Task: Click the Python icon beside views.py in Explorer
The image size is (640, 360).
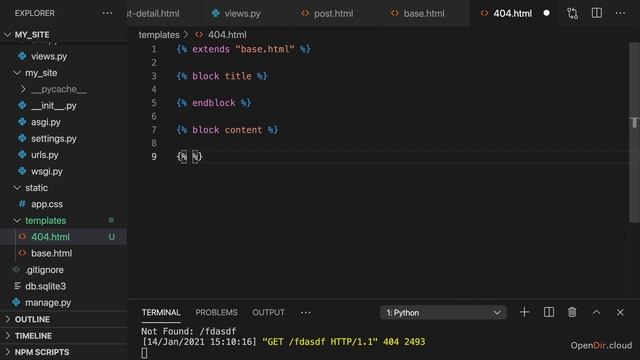Action: 22,56
